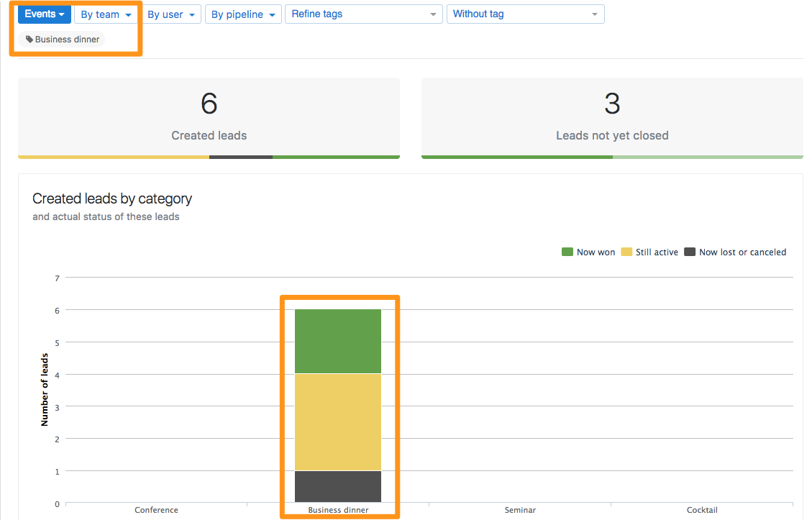Click the Created leads summary card
This screenshot has width=812, height=520.
[x=209, y=117]
